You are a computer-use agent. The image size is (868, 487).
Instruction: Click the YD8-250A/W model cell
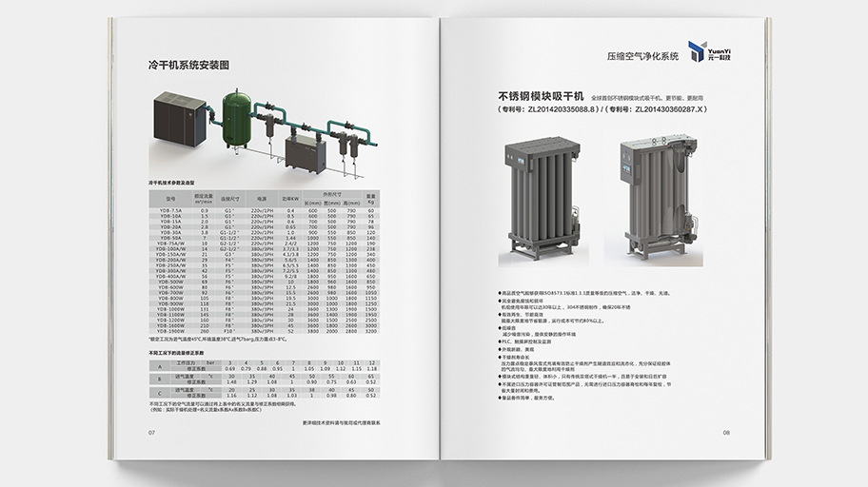coord(170,265)
